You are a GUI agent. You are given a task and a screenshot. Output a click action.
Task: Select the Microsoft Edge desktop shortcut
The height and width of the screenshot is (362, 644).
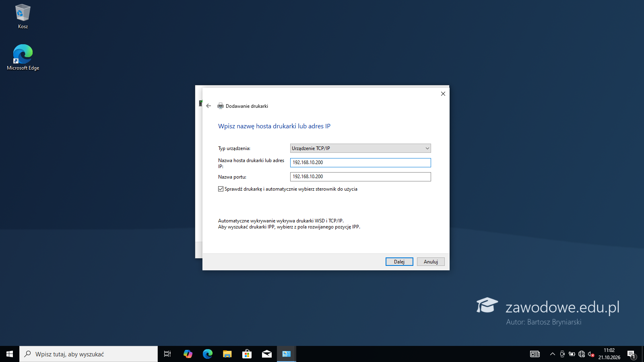23,58
